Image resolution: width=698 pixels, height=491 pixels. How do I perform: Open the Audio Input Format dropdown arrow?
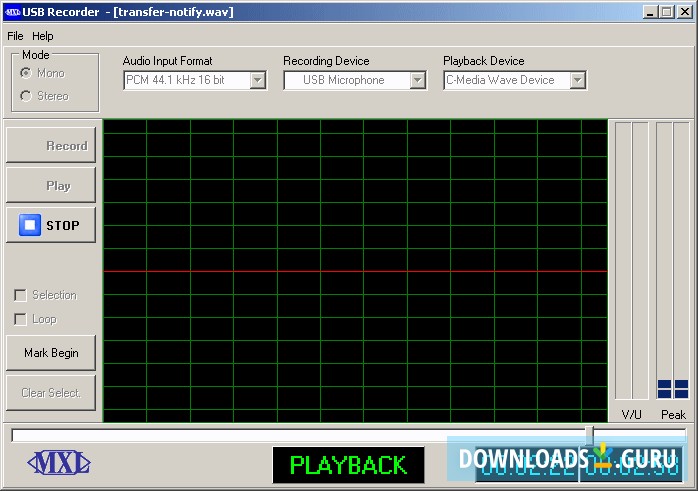click(258, 81)
